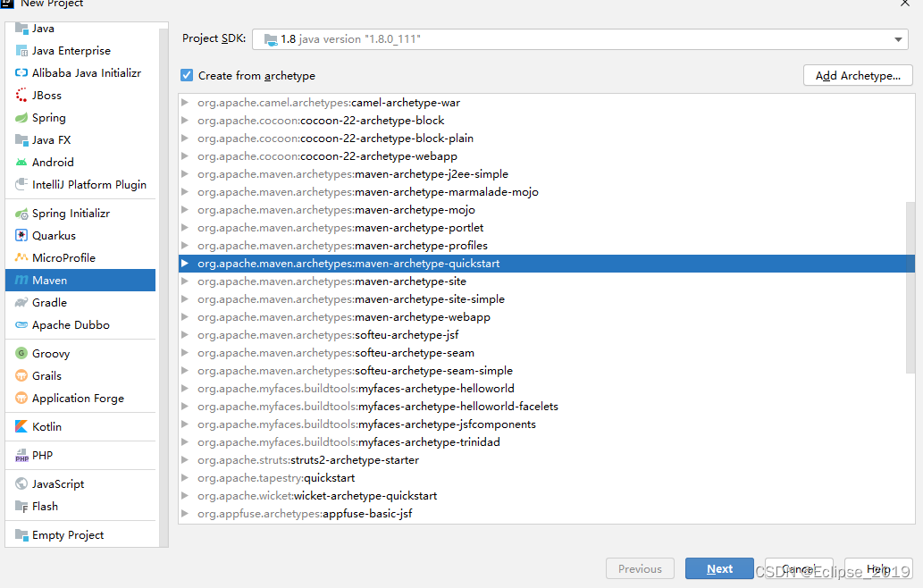
Task: Click the Alibaba Java Initializr icon
Action: click(21, 73)
